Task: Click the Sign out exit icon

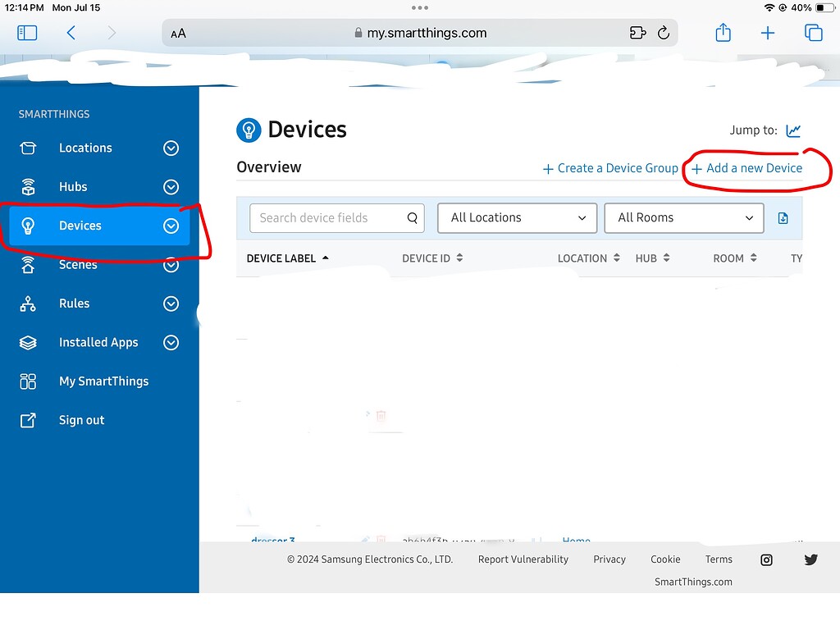Action: pyautogui.click(x=30, y=420)
